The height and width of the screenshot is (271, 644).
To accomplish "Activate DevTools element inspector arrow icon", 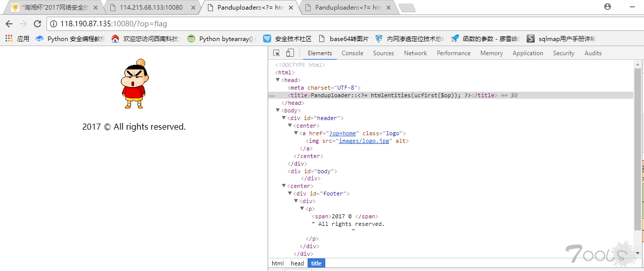I will (277, 53).
